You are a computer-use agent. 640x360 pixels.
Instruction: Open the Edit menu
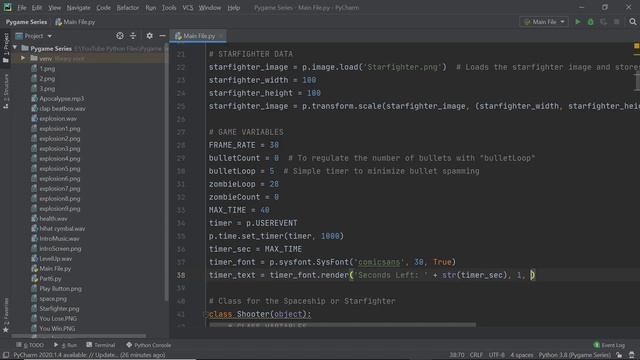tap(37, 7)
